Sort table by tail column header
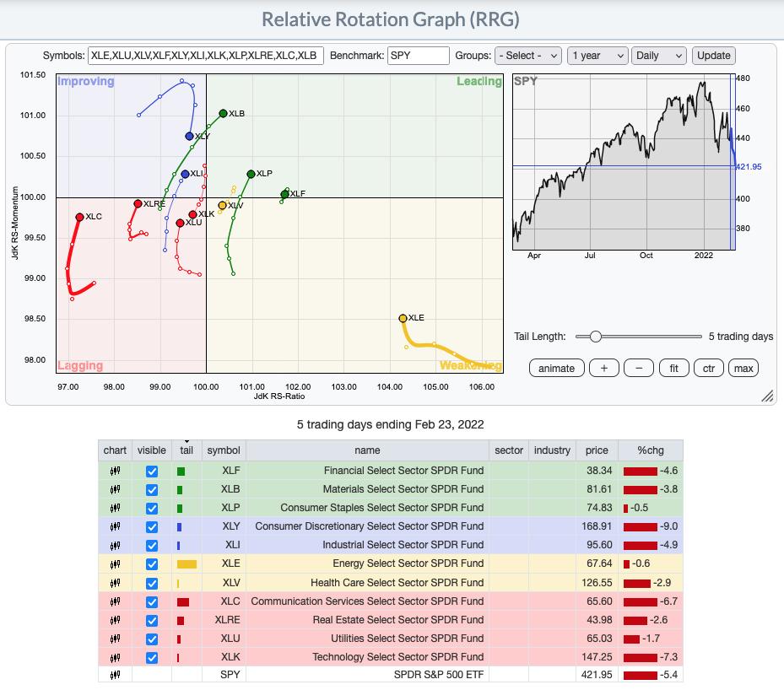This screenshot has height=690, width=784. 187,450
